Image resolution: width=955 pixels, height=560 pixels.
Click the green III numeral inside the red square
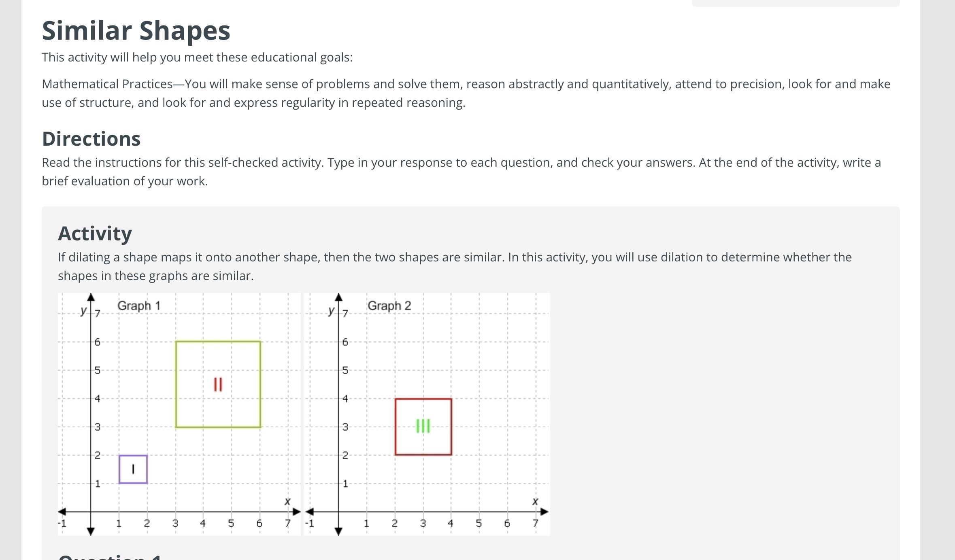[423, 426]
